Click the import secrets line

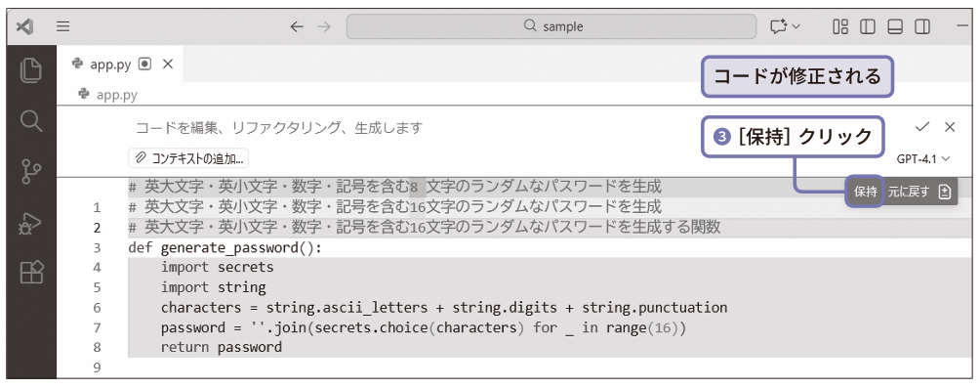tap(217, 268)
